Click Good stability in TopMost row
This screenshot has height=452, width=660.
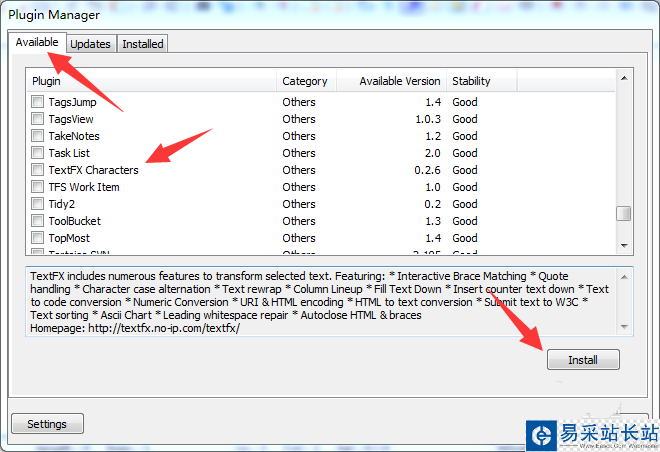pyautogui.click(x=465, y=238)
